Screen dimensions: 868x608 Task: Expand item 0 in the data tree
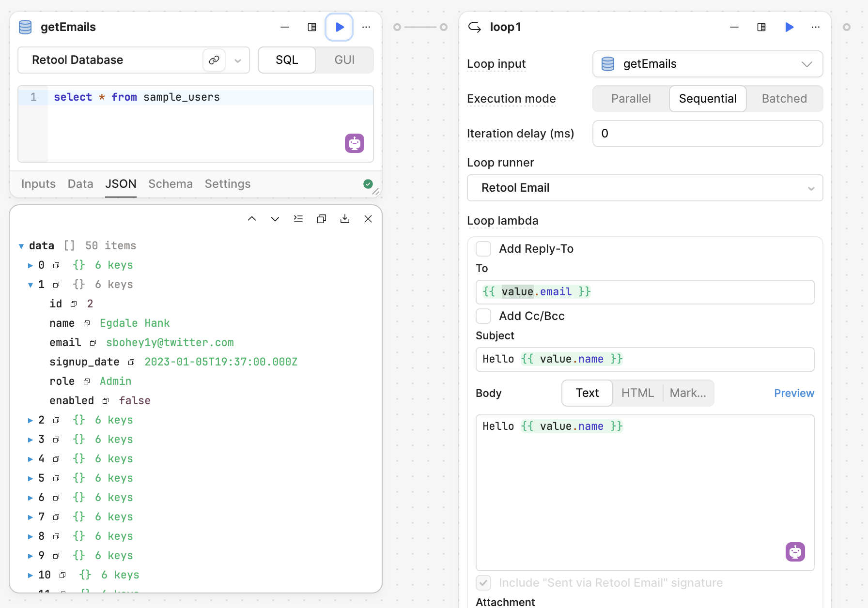[x=30, y=265]
